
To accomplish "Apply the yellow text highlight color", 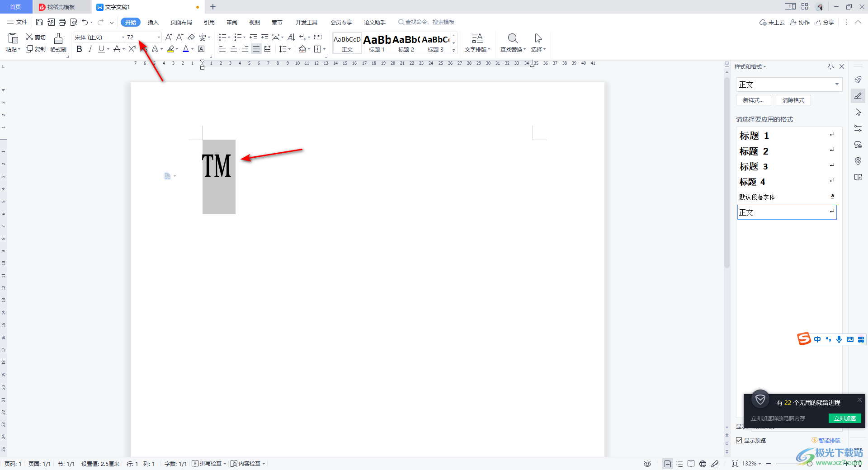I will (170, 49).
